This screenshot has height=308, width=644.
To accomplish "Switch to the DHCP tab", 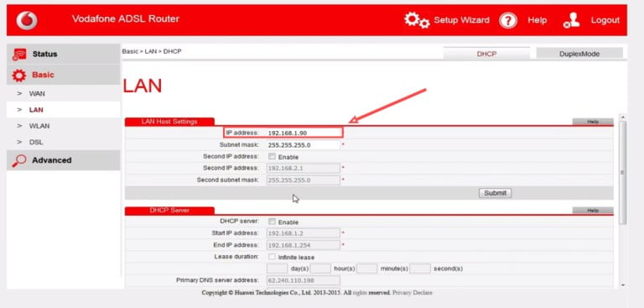I will [x=486, y=54].
